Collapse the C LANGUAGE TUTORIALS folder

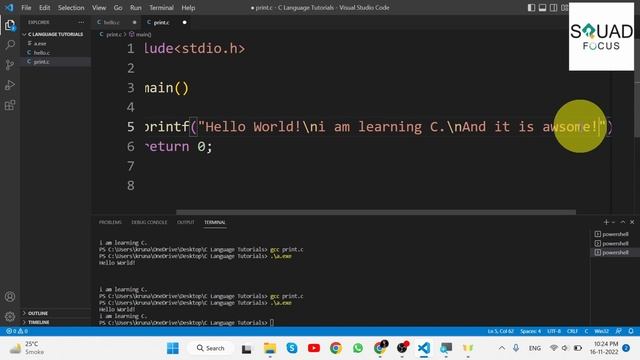pyautogui.click(x=56, y=34)
